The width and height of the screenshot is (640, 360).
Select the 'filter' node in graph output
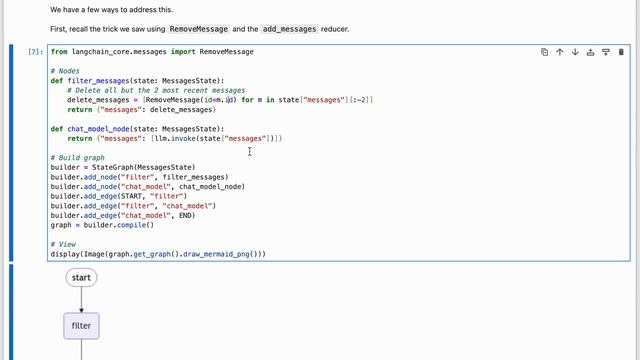click(x=81, y=326)
